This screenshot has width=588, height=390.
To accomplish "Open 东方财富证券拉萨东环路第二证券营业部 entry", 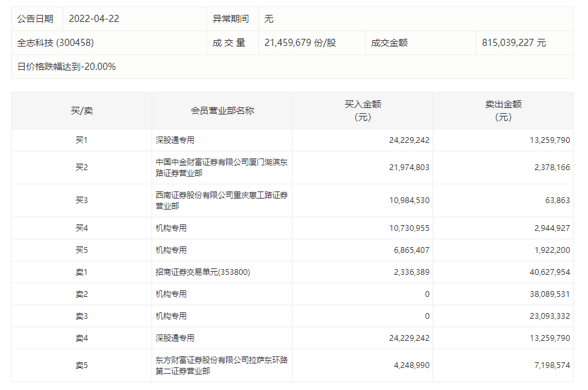I will pos(222,365).
